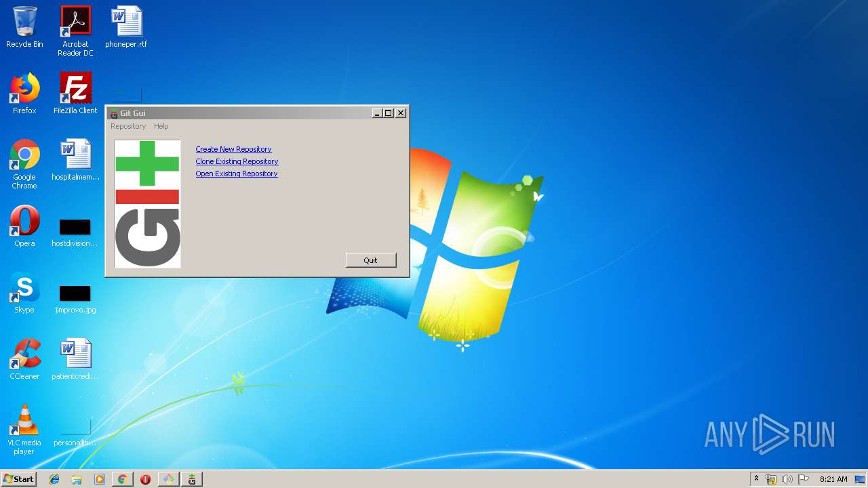Launch Windows Media Player from taskbar

click(x=100, y=479)
